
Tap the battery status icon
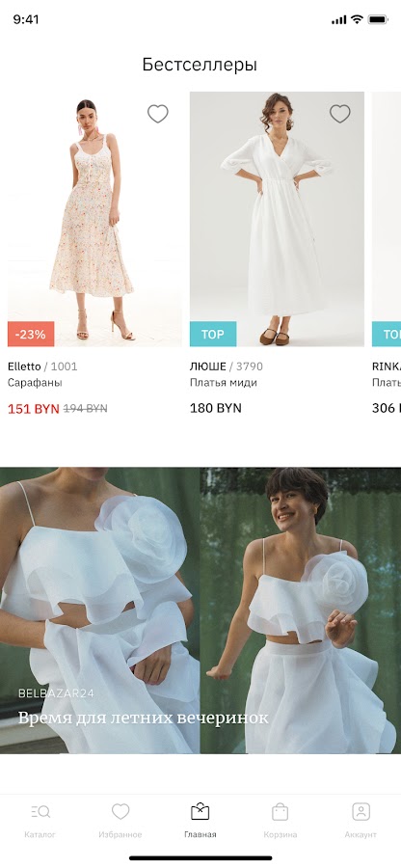[378, 19]
